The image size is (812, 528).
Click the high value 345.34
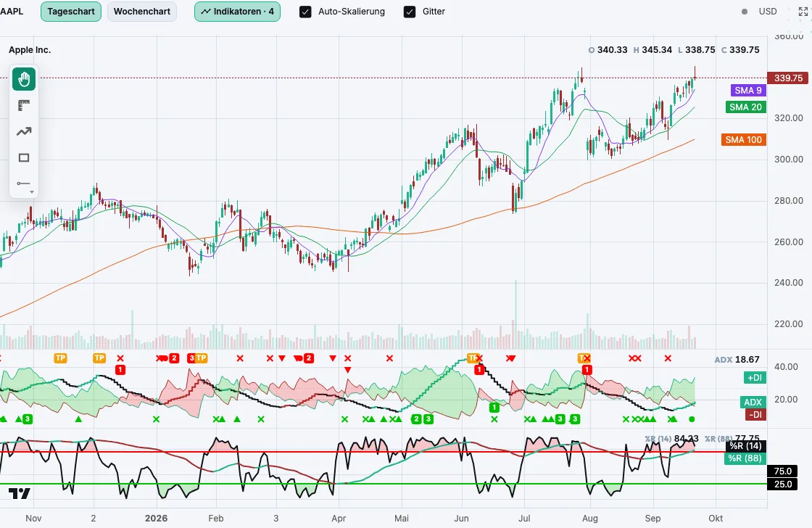657,50
